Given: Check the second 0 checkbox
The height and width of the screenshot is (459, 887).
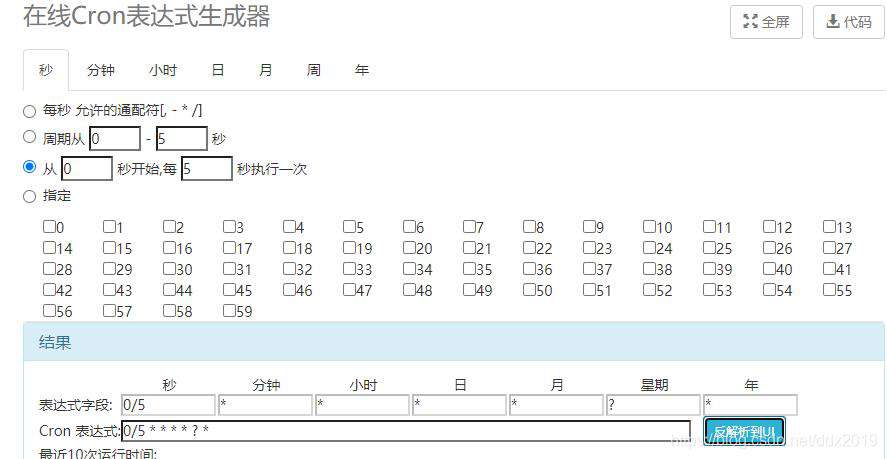Looking at the screenshot, I should 49,227.
